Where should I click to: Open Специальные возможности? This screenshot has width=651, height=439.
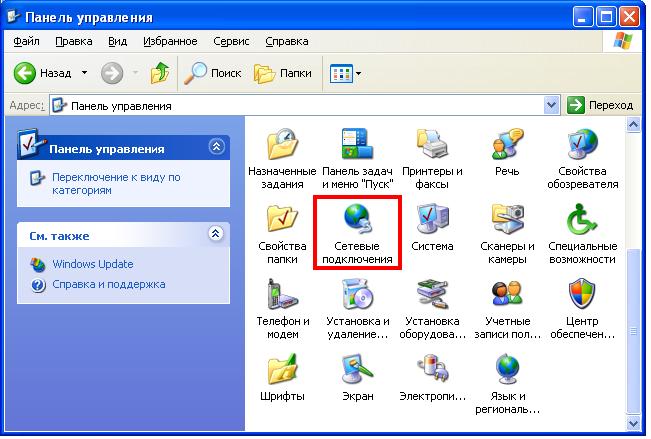pyautogui.click(x=582, y=234)
